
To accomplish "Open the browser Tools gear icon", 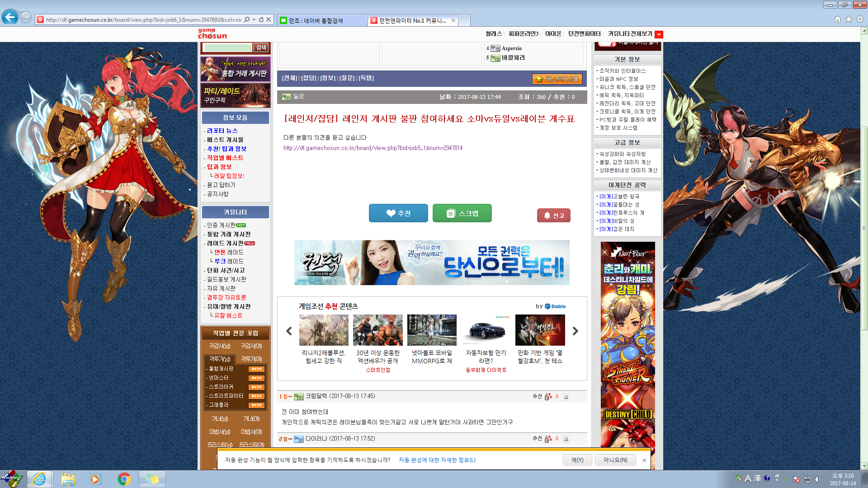I will click(x=860, y=19).
